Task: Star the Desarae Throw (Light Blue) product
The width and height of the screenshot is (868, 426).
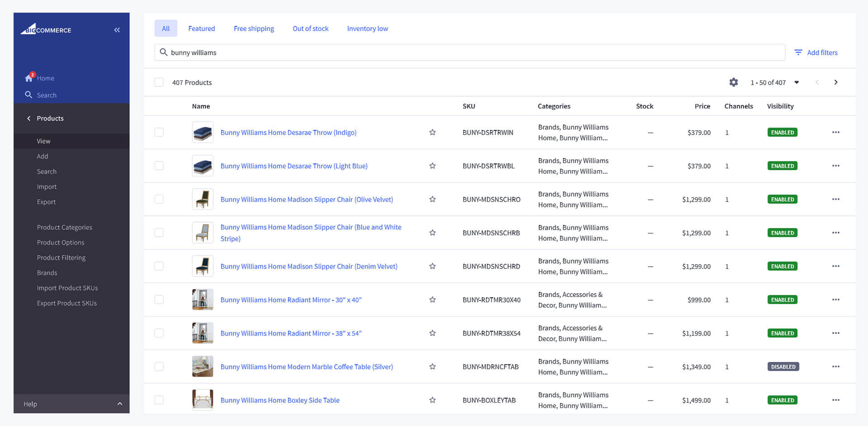Action: click(x=433, y=166)
